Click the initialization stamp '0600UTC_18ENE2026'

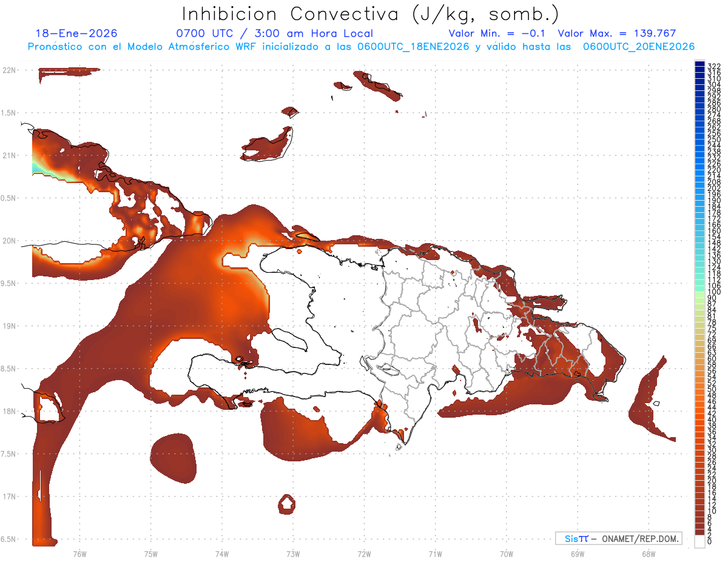(x=413, y=47)
